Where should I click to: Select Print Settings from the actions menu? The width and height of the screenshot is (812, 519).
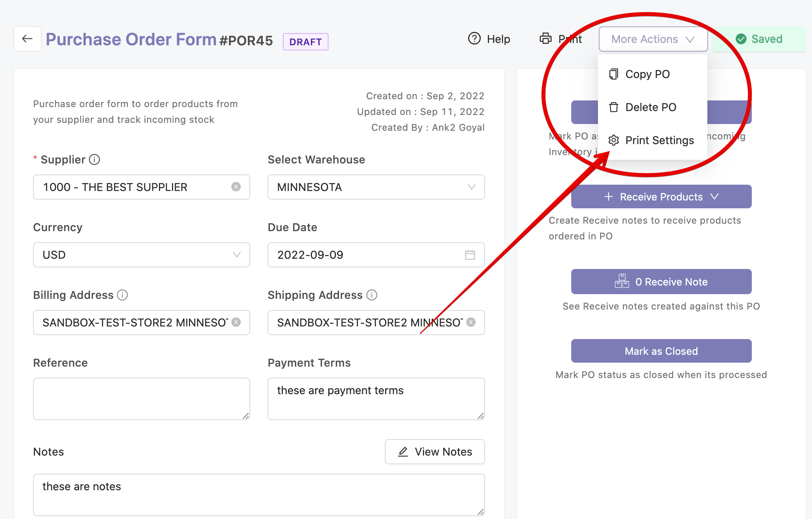(659, 140)
